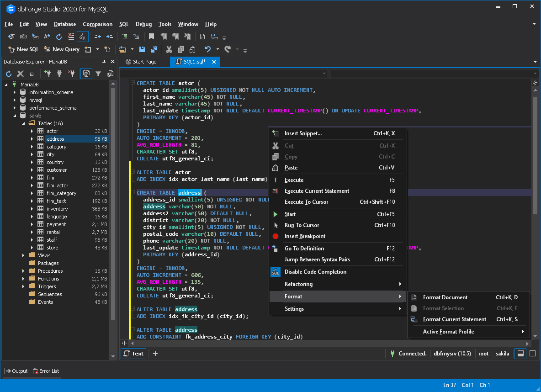The image size is (541, 392).
Task: Click the New Connection plug icon
Action: (x=48, y=74)
